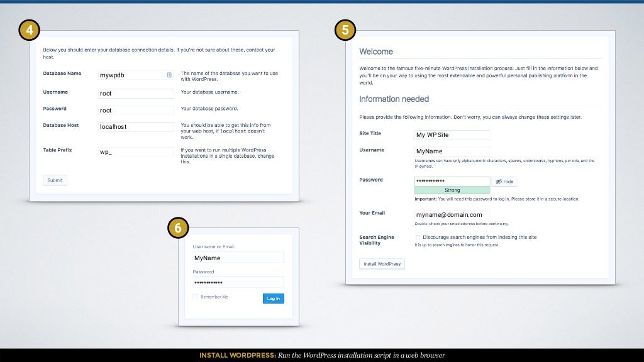Click the database Password field
The image size is (644, 362).
coord(136,110)
